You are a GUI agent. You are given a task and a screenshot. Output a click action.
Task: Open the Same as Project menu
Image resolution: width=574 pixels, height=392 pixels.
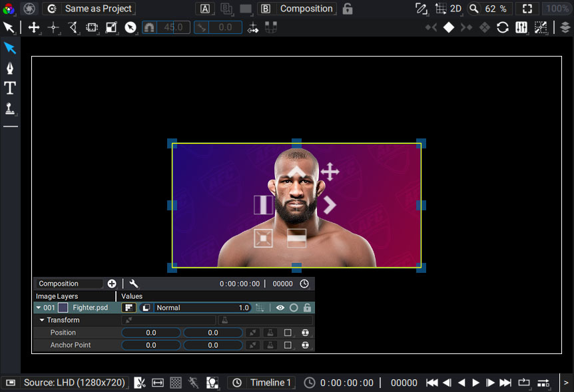(98, 9)
